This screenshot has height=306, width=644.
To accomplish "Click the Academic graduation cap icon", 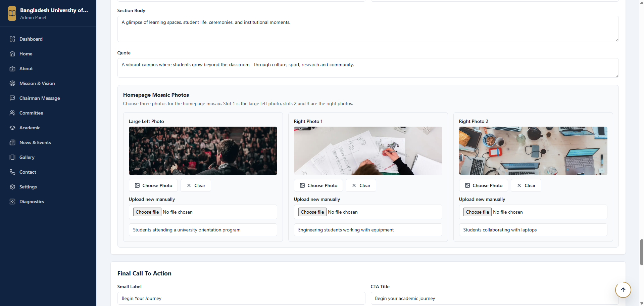I will click(12, 128).
